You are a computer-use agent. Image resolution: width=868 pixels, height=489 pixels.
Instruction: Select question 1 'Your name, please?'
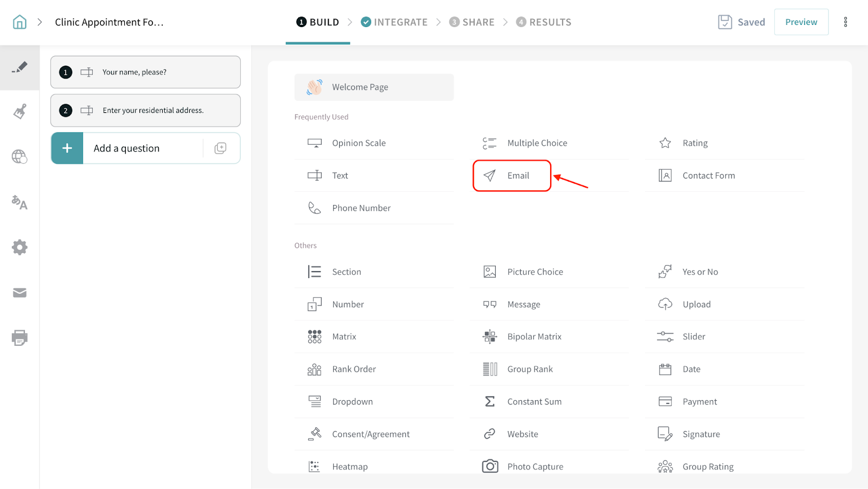[x=145, y=72]
